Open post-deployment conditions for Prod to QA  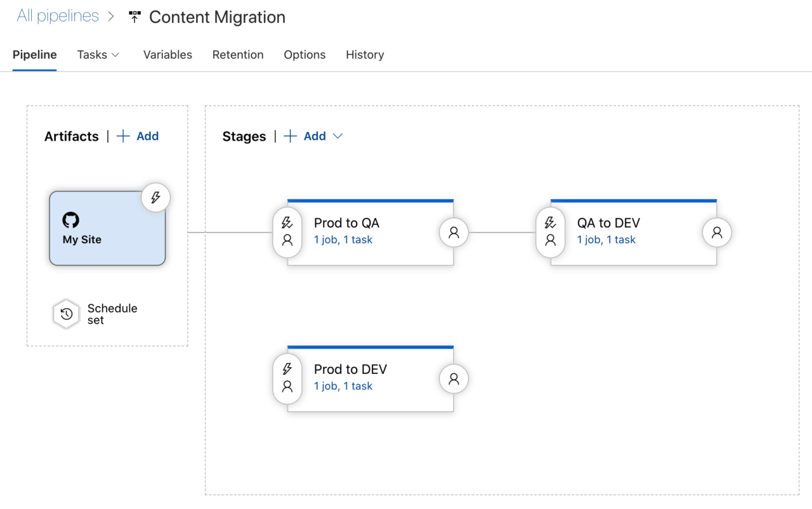point(454,233)
